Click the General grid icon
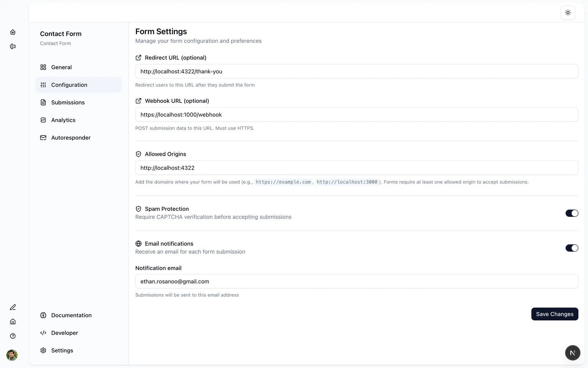The width and height of the screenshot is (588, 368). point(43,67)
